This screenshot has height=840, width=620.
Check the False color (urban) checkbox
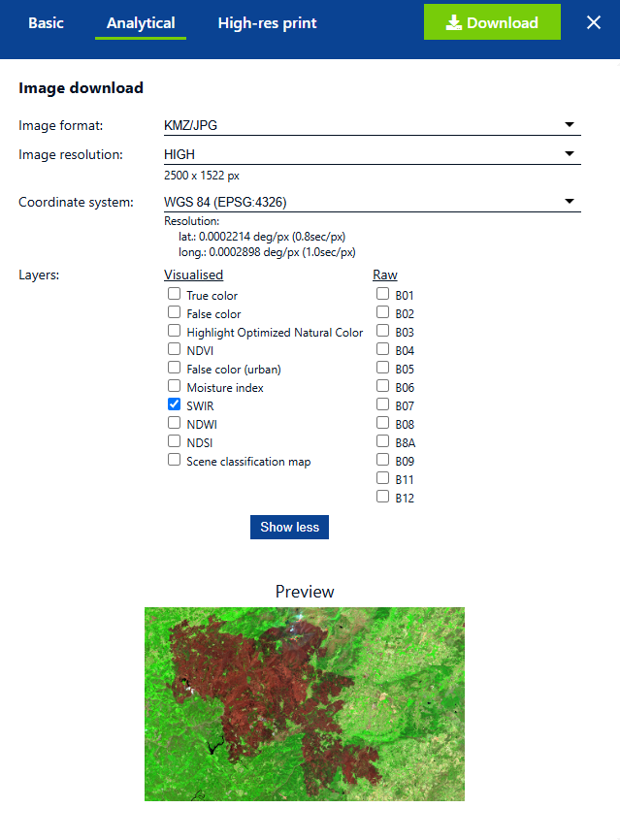click(175, 368)
